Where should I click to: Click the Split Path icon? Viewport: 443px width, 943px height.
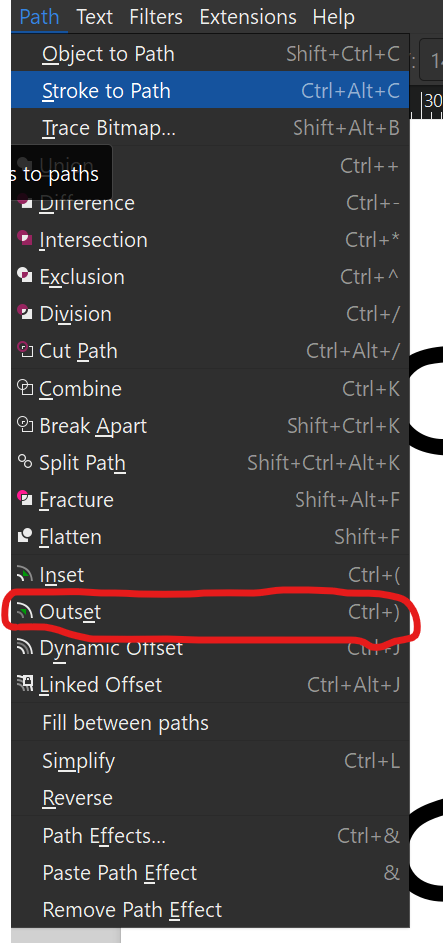25,462
